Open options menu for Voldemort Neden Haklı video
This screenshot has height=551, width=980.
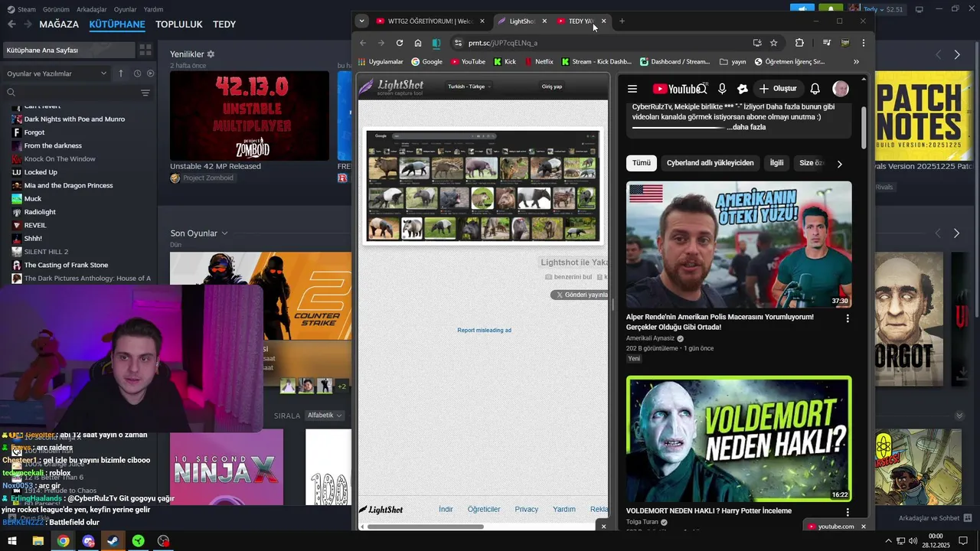[x=848, y=512]
